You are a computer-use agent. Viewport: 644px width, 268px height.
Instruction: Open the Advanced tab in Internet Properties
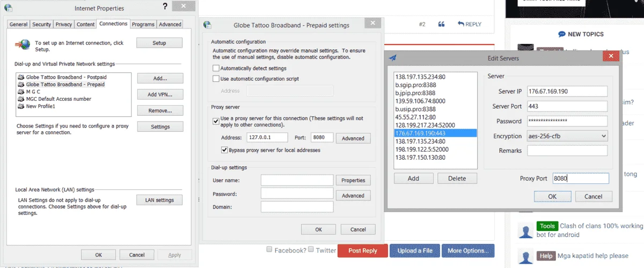[x=170, y=24]
